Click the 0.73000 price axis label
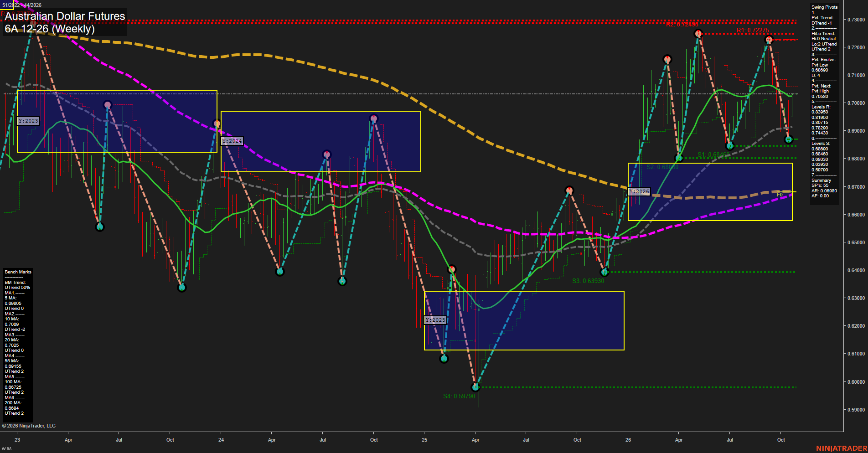Viewport: 868px width, 453px height. pos(856,20)
